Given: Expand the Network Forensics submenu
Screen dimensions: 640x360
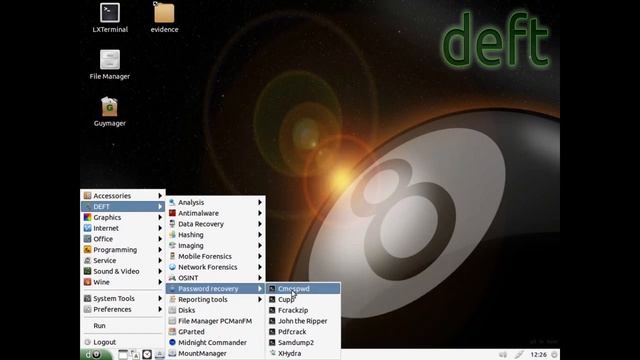Looking at the screenshot, I should coord(216,267).
